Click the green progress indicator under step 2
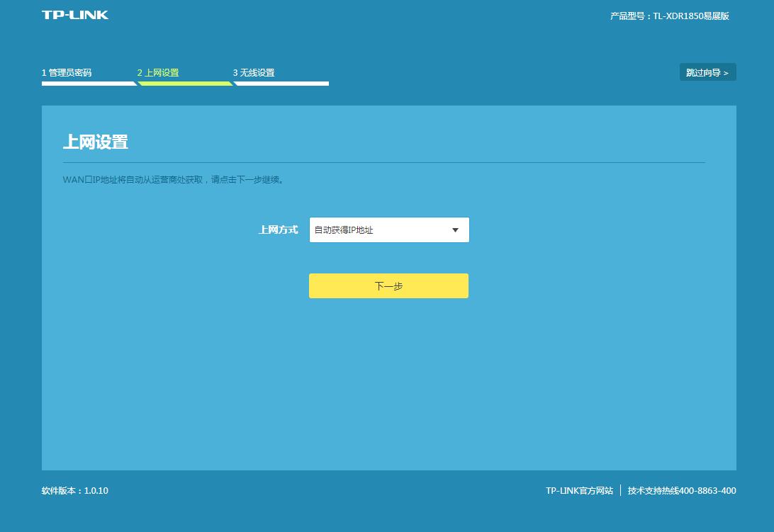This screenshot has width=774, height=532. (x=184, y=83)
